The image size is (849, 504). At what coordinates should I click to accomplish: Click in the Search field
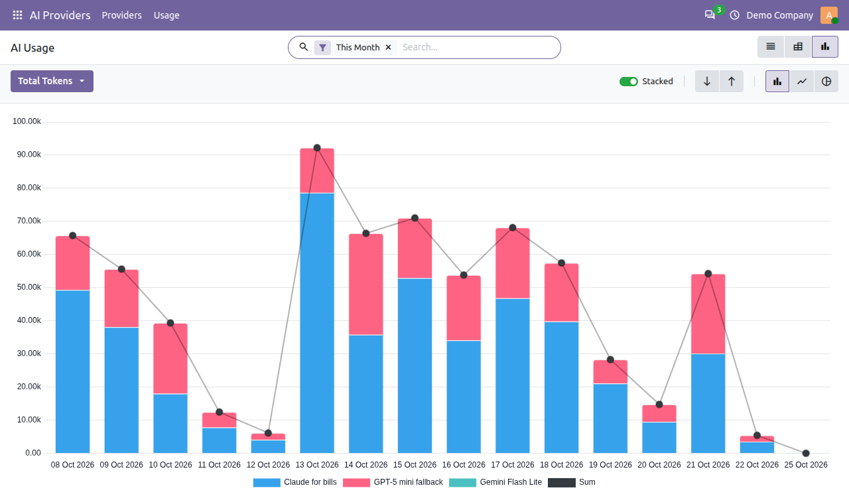click(478, 48)
